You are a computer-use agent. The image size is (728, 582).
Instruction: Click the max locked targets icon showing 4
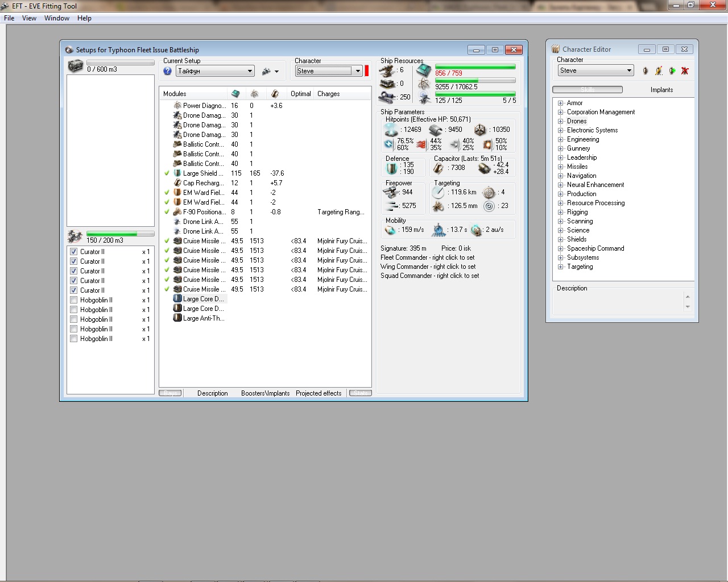pyautogui.click(x=489, y=193)
